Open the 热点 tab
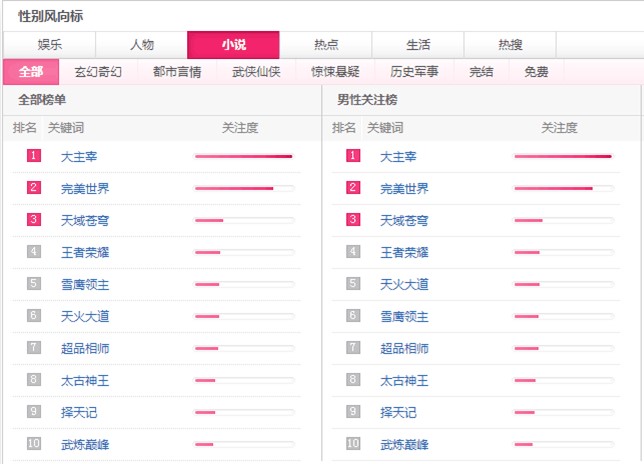Image resolution: width=644 pixels, height=464 pixels. (326, 45)
